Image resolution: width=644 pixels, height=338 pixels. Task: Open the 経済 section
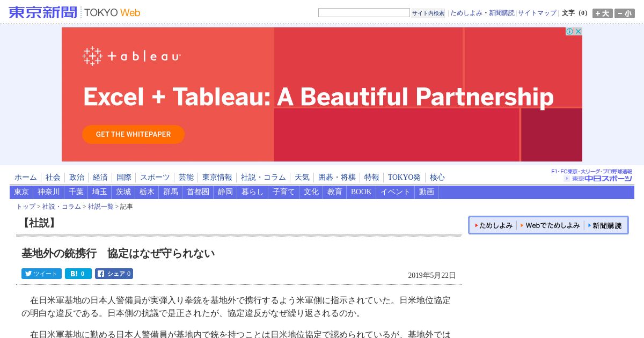tap(100, 178)
